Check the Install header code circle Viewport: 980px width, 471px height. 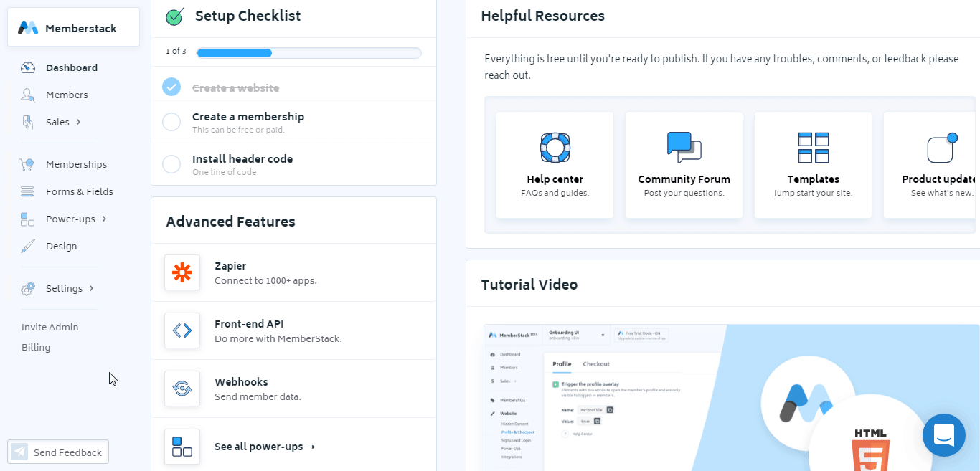tap(171, 164)
